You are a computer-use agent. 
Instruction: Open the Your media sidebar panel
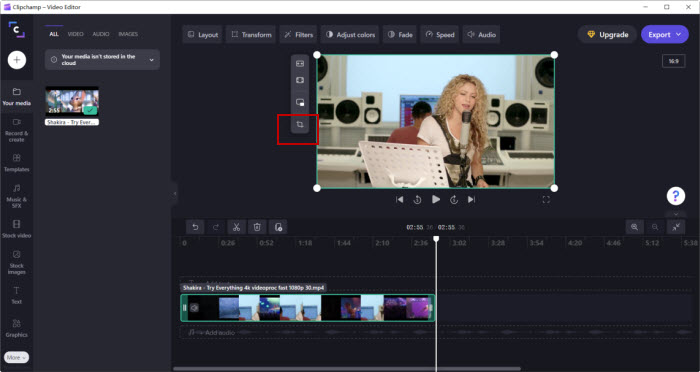click(17, 96)
